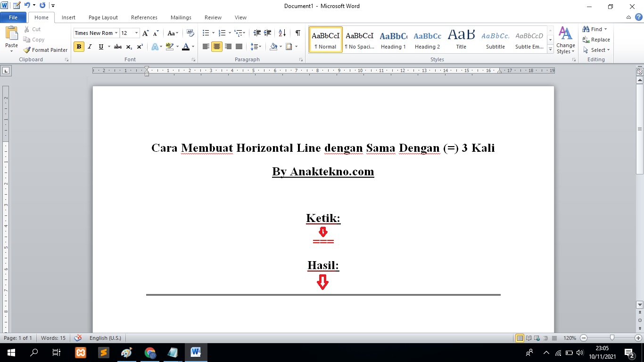Screen dimensions: 644x362
Task: Switch to the Mailings tab
Action: (181, 17)
